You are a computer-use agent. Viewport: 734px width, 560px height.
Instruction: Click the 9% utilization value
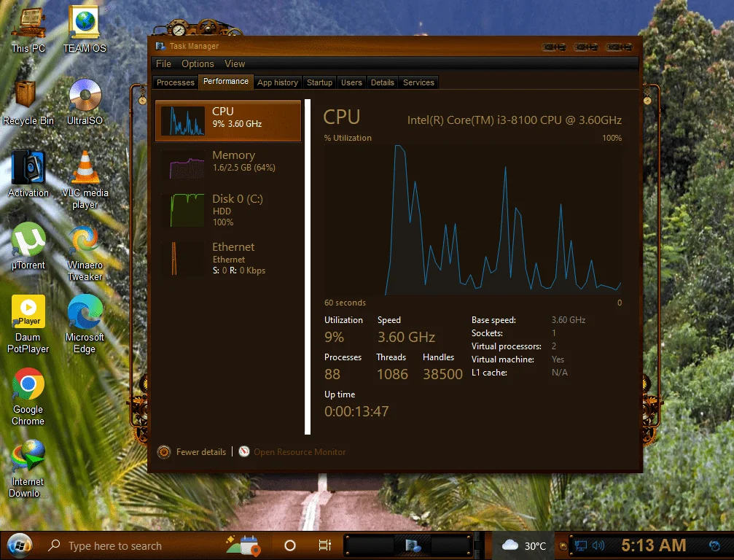pyautogui.click(x=335, y=337)
